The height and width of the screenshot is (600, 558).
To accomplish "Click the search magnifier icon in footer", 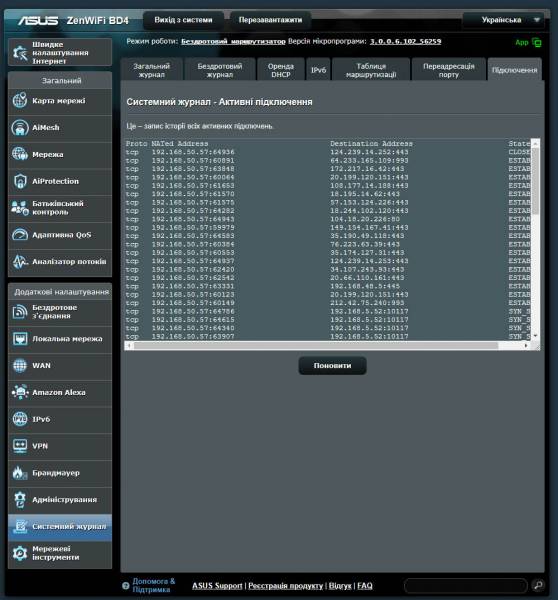I will click(x=538, y=585).
